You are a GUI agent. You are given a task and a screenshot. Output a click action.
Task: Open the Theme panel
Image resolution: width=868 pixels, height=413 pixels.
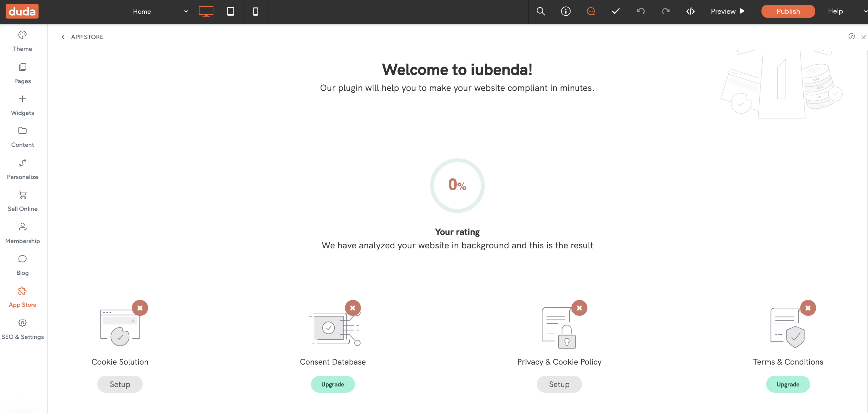(22, 41)
